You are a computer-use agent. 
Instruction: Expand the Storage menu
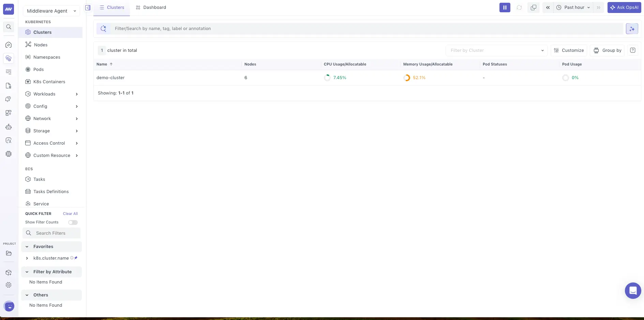(52, 131)
